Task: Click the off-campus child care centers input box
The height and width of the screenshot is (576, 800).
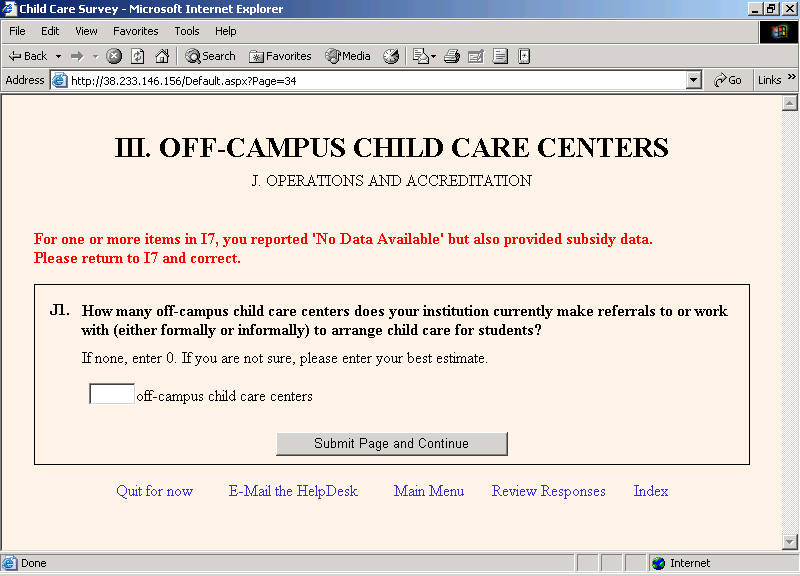Action: point(112,394)
